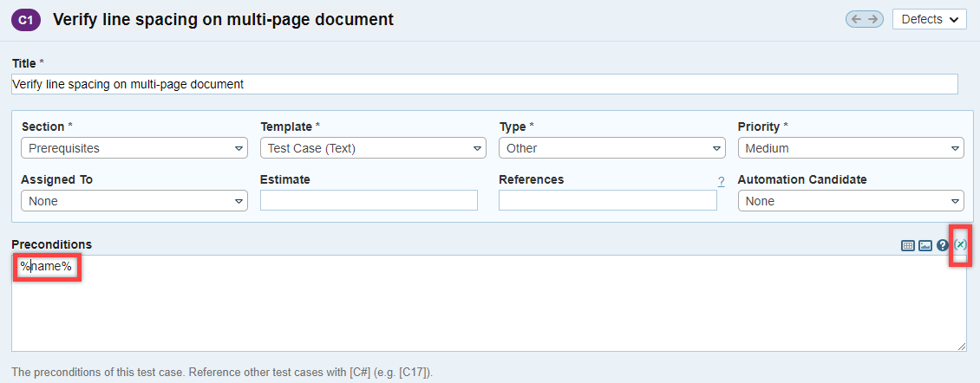Click the insert table icon above Preconditions

pos(908,245)
